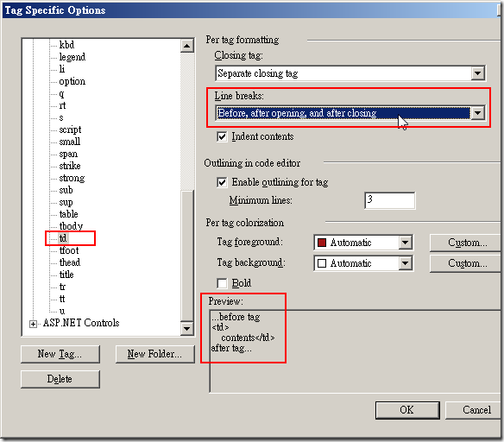
Task: Click the white background color swatch
Action: (322, 263)
